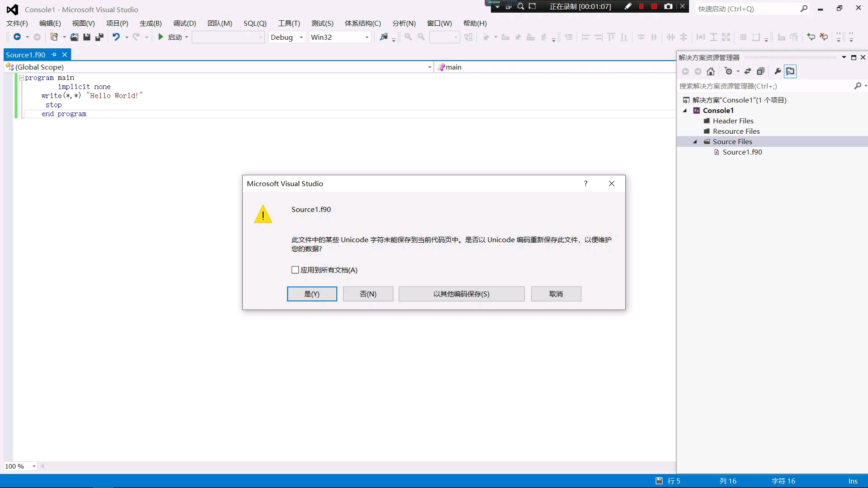Click the Save All toolbar icon

click(99, 37)
